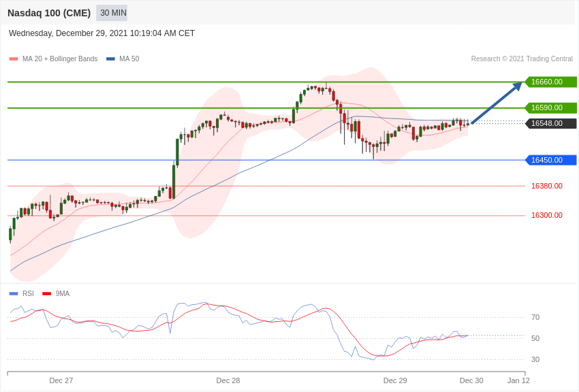Click the pink MA 20 + Bollinger Bands swatch

click(14, 59)
